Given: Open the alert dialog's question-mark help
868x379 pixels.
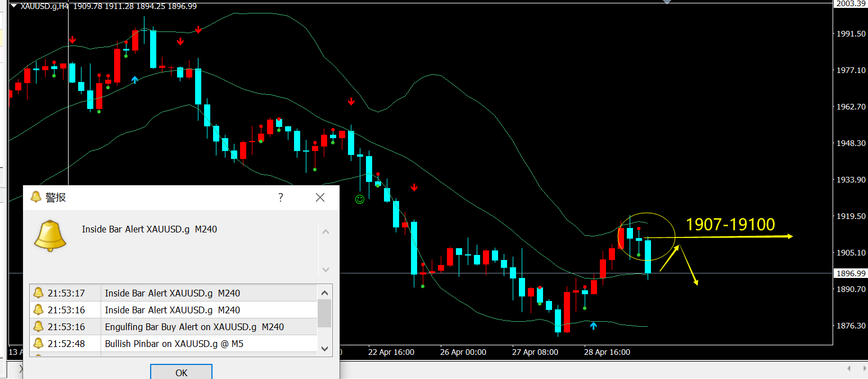Looking at the screenshot, I should [x=281, y=197].
